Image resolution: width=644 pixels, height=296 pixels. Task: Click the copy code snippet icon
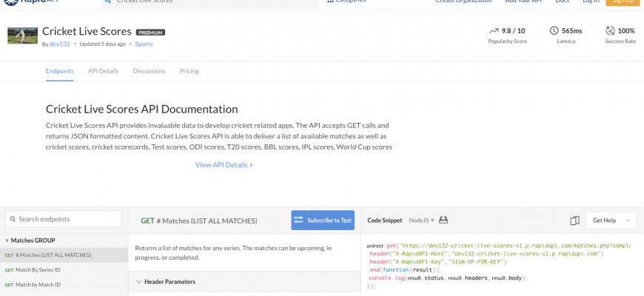click(574, 221)
